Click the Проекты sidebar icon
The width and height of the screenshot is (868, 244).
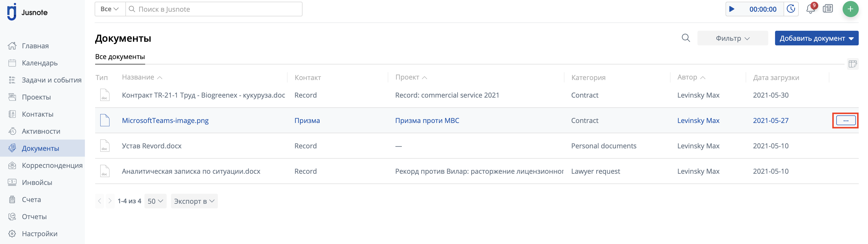click(x=12, y=97)
